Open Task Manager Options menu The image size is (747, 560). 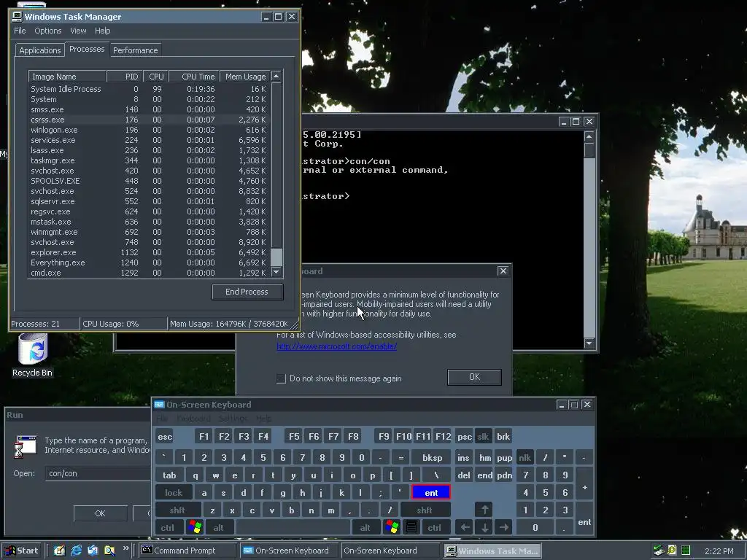pos(47,31)
